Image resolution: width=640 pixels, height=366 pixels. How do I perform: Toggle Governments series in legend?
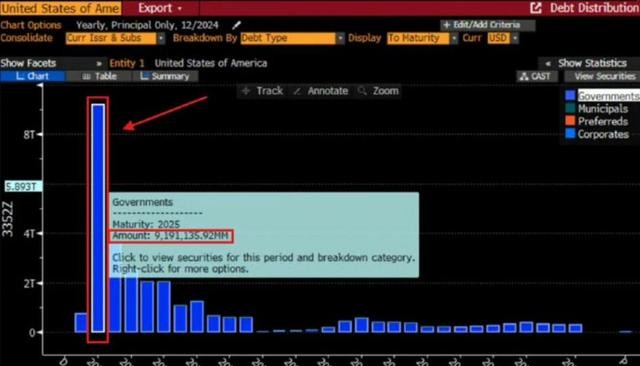(x=602, y=96)
